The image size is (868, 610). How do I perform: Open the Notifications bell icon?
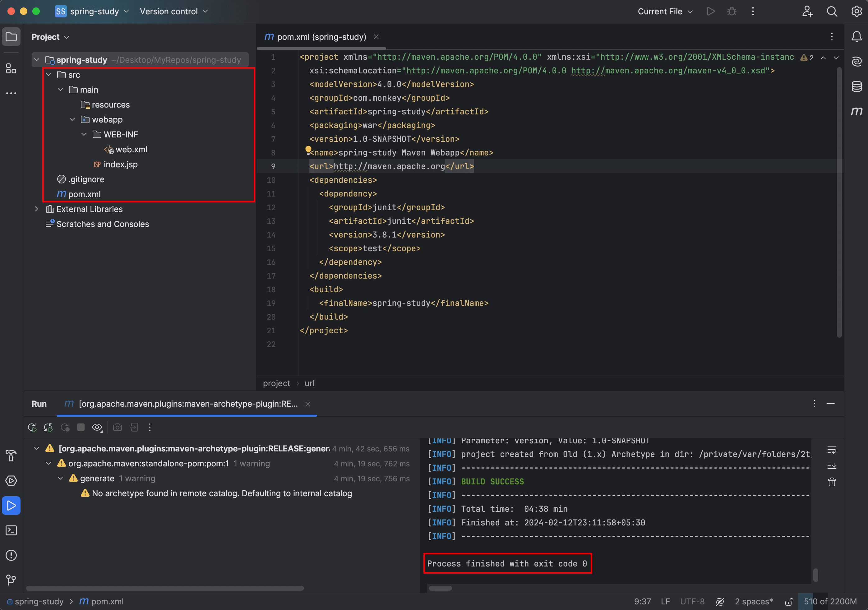pos(857,37)
